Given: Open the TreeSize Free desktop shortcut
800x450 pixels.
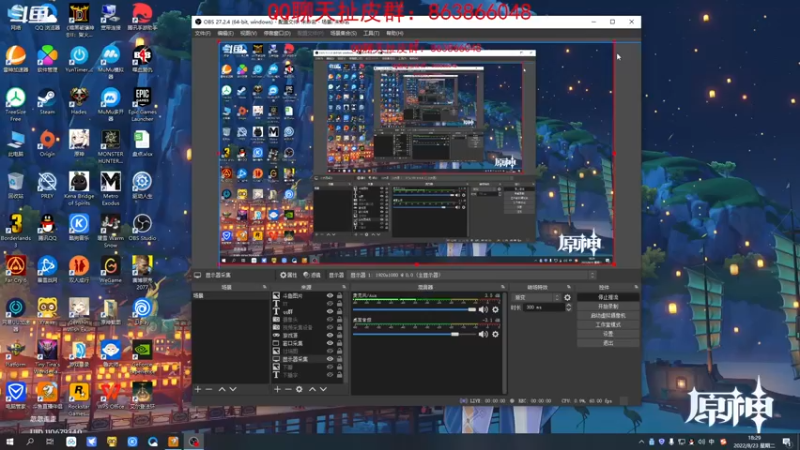Looking at the screenshot, I should point(15,104).
